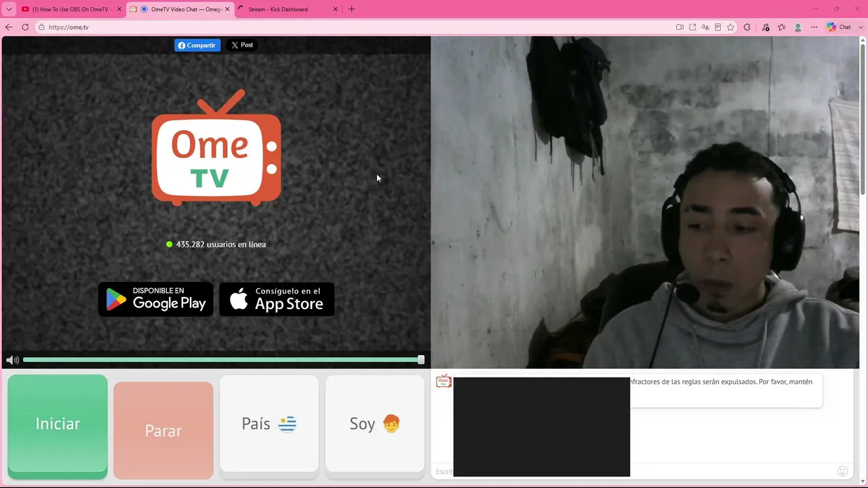Open page in app via address bar icon
The width and height of the screenshot is (868, 488).
[692, 27]
